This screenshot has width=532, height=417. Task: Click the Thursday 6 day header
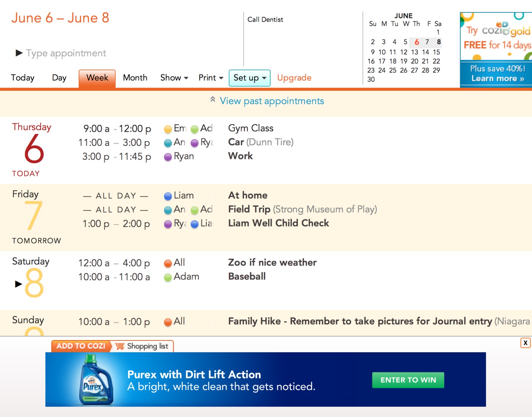point(32,150)
